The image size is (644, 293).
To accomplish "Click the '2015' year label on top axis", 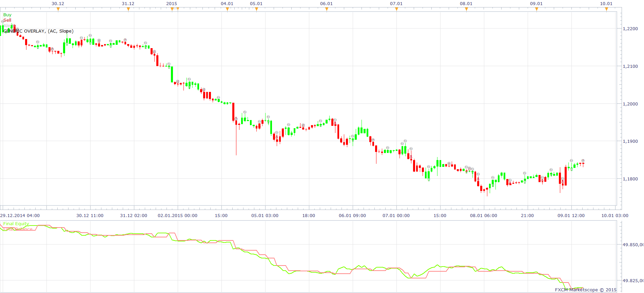I will tap(172, 4).
